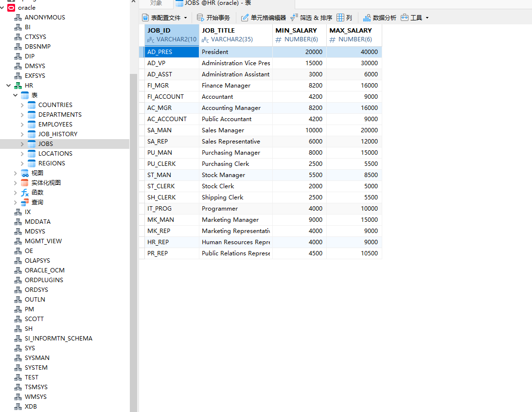Screen dimensions: 532x412
Task: Click the LOCATIONS table icon
Action: click(x=32, y=153)
